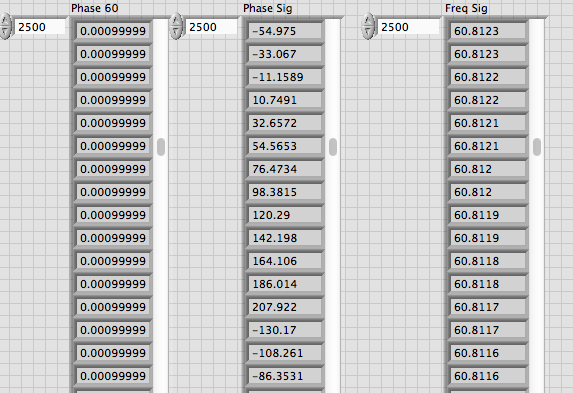Viewport: 573px width, 393px height.
Task: Click the Phase 60 array label
Action: tap(95, 8)
